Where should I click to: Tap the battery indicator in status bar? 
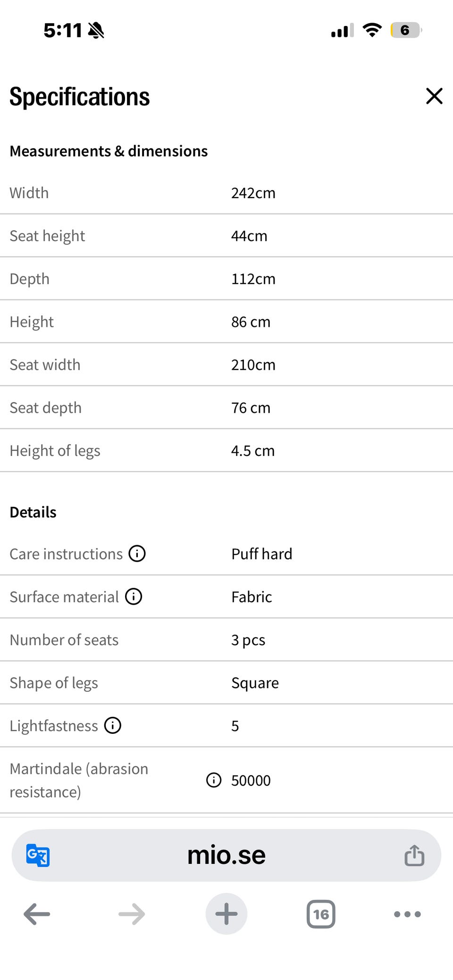406,30
